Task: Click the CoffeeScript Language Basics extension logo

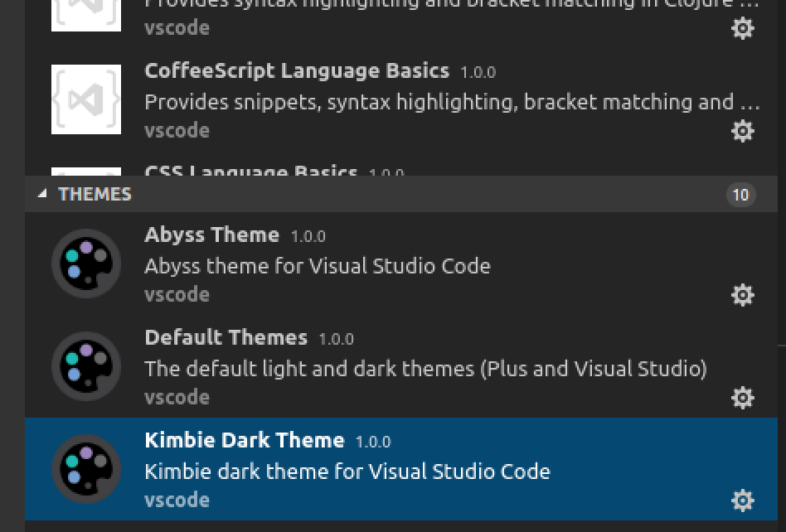Action: coord(86,99)
